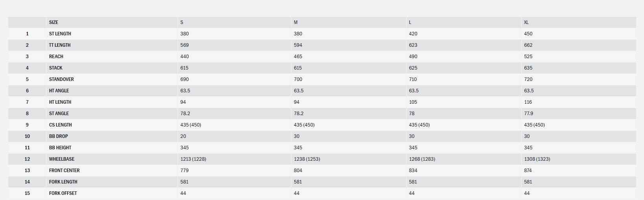Click the L size column header
This screenshot has height=200, width=644.
[x=410, y=22]
